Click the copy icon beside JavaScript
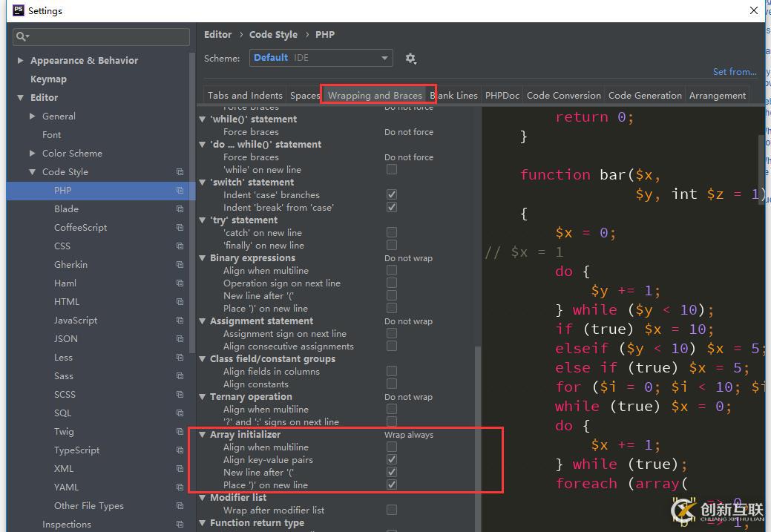771x532 pixels. [x=180, y=321]
